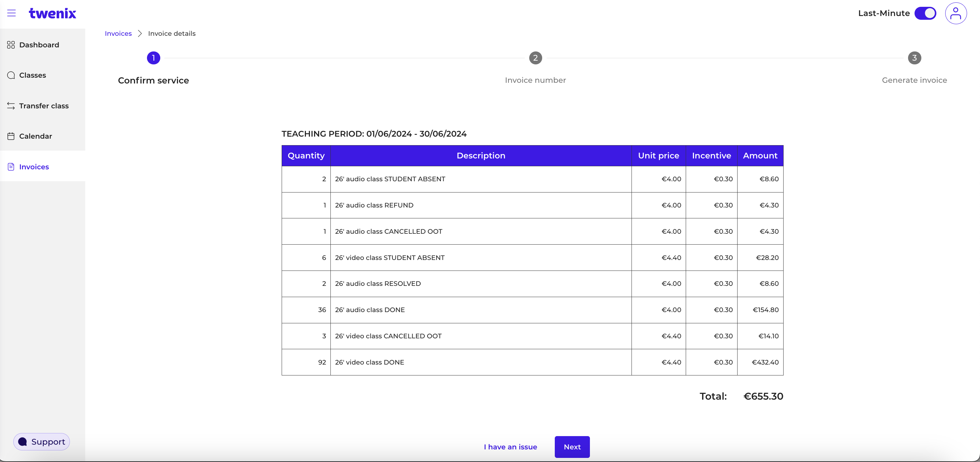
Task: Open the Calendar icon in sidebar
Action: click(x=11, y=136)
